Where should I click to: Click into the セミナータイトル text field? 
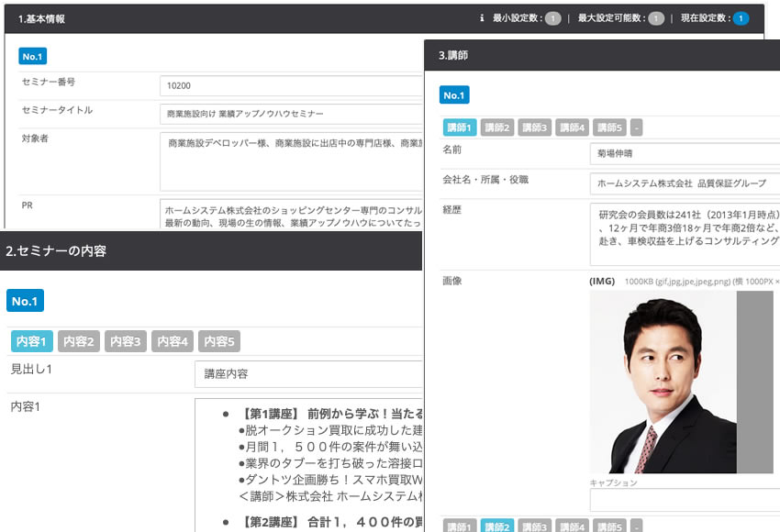pos(292,114)
